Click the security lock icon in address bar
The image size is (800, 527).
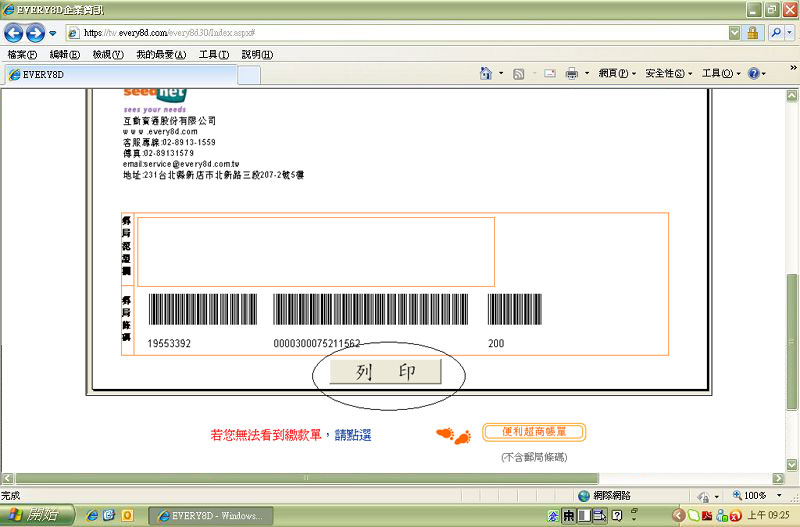point(753,33)
